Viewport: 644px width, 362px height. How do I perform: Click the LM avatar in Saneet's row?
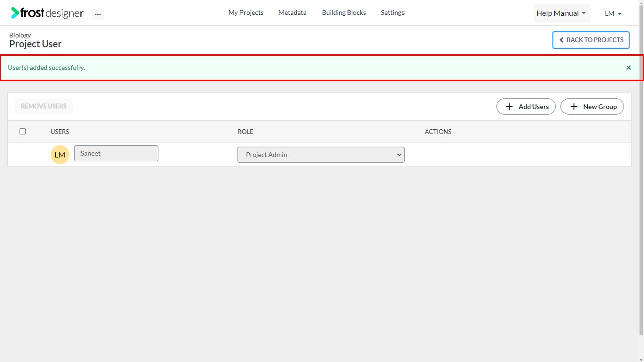coord(60,155)
